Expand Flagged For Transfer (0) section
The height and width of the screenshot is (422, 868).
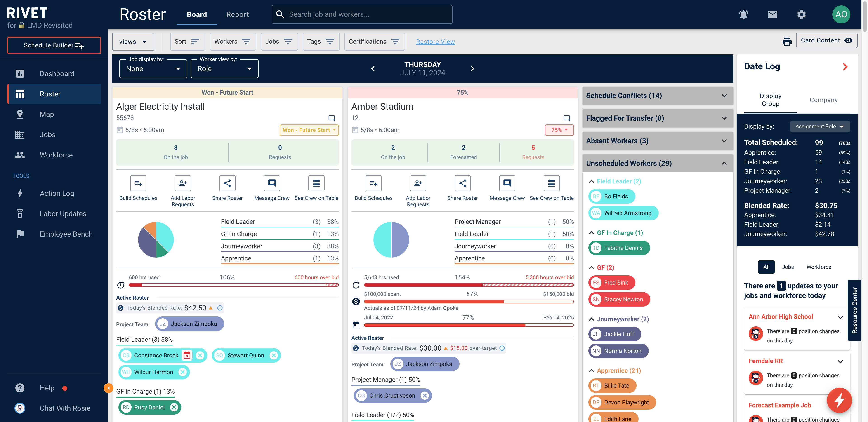pyautogui.click(x=657, y=118)
